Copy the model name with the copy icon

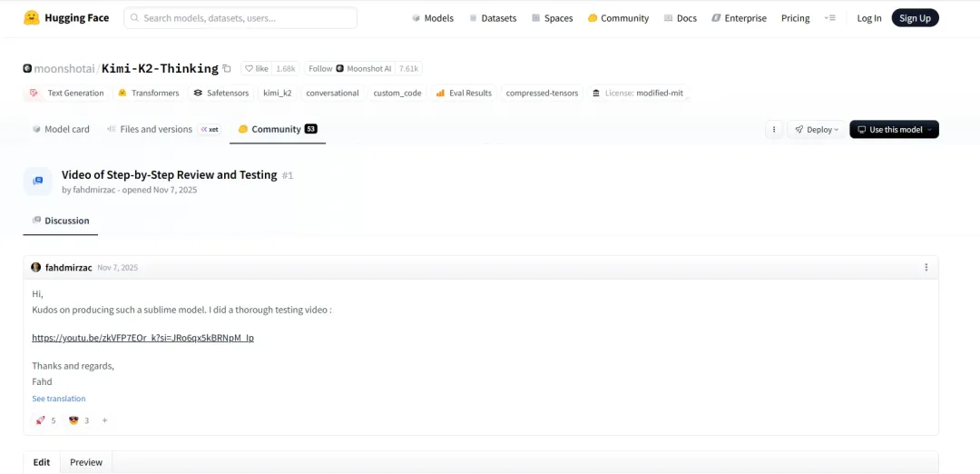(x=227, y=69)
